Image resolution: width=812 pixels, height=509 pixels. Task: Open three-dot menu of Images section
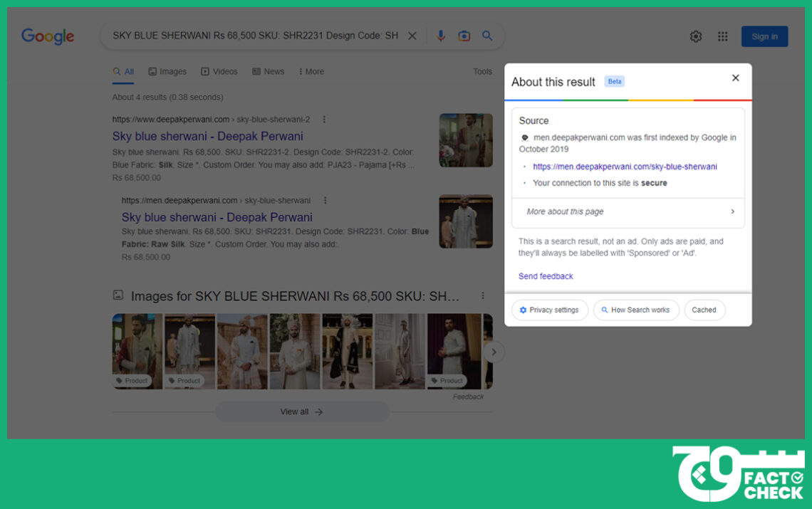483,295
